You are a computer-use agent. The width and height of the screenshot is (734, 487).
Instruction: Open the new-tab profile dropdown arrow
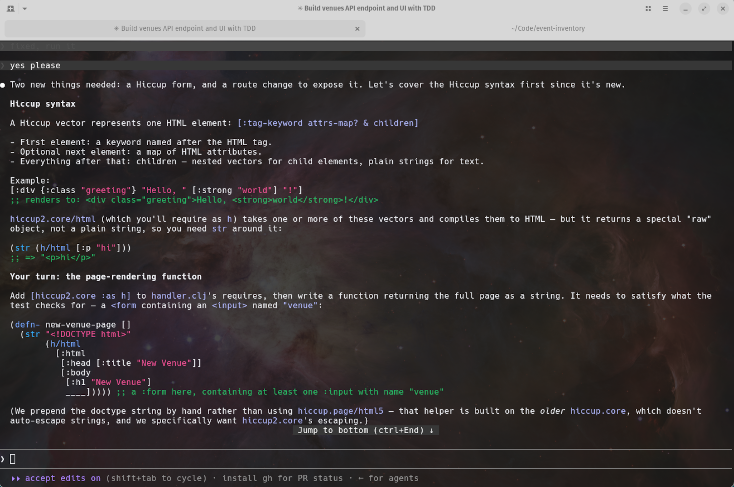tap(24, 8)
